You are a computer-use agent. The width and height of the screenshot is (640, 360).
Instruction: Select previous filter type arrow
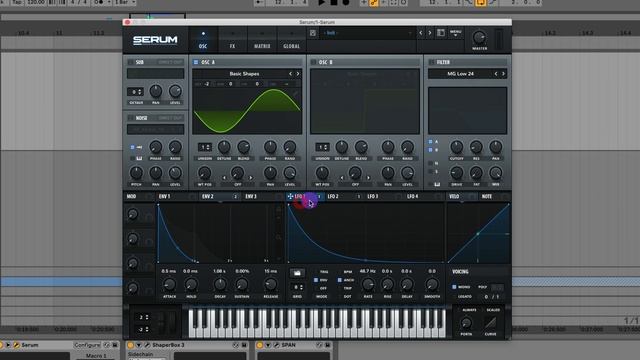tap(496, 74)
